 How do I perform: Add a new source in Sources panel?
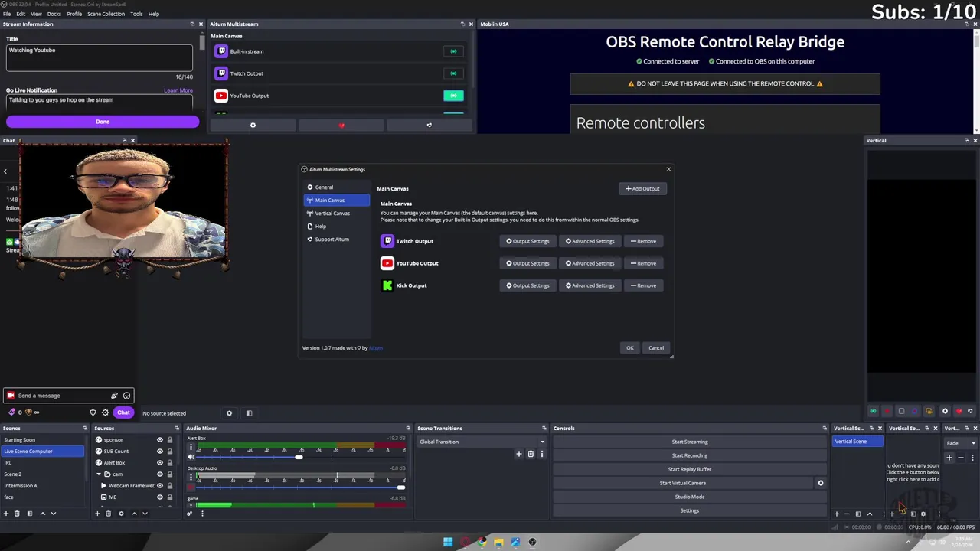[x=97, y=514]
